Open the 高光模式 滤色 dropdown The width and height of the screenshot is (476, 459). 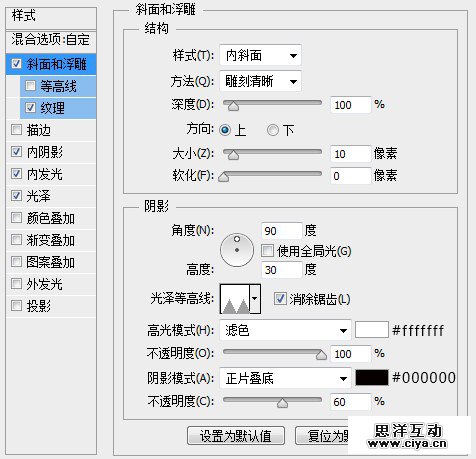pos(285,330)
